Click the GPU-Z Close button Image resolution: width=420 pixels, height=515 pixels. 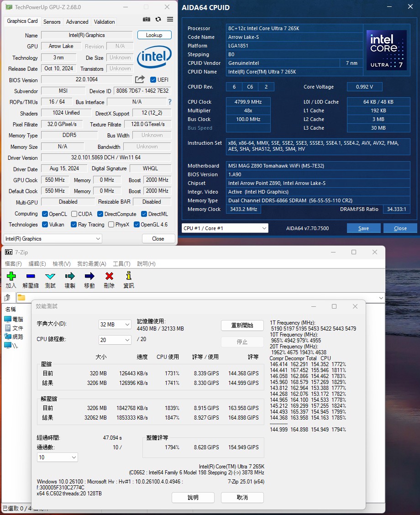click(x=158, y=239)
